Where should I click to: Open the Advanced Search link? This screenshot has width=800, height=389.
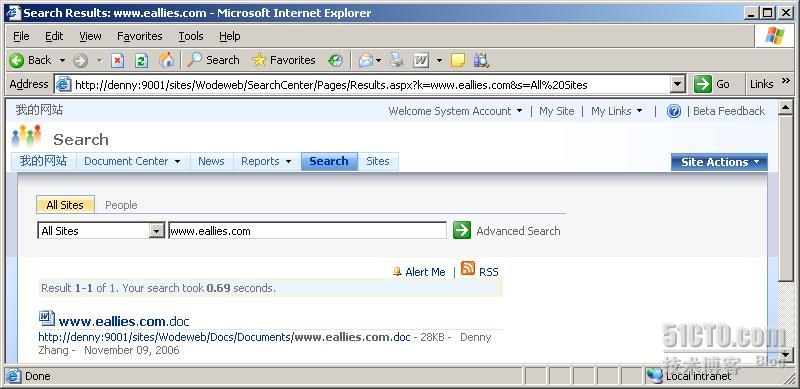click(518, 231)
